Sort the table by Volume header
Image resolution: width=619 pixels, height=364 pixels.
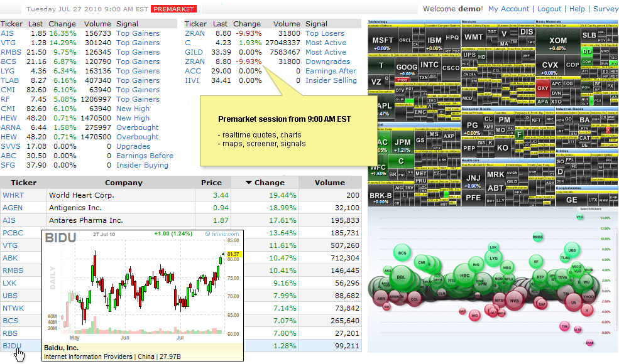[330, 183]
